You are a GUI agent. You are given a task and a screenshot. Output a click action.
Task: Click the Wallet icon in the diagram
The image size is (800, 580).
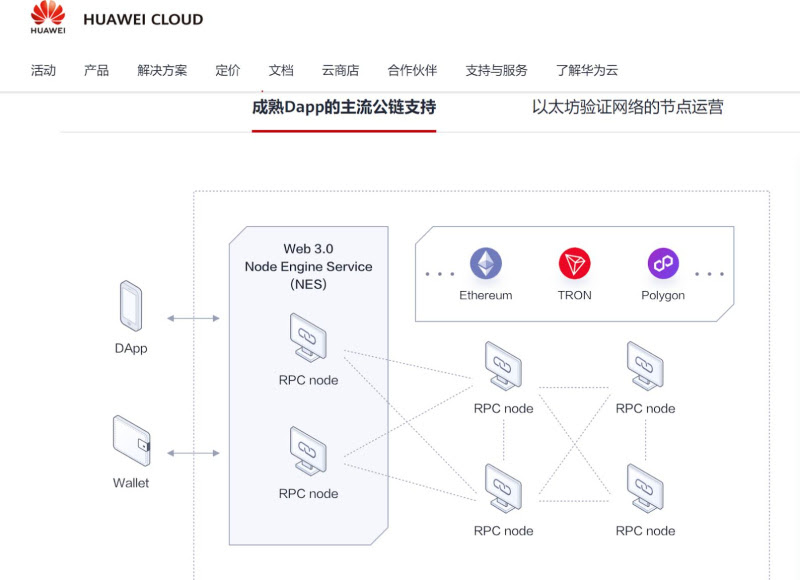(132, 440)
